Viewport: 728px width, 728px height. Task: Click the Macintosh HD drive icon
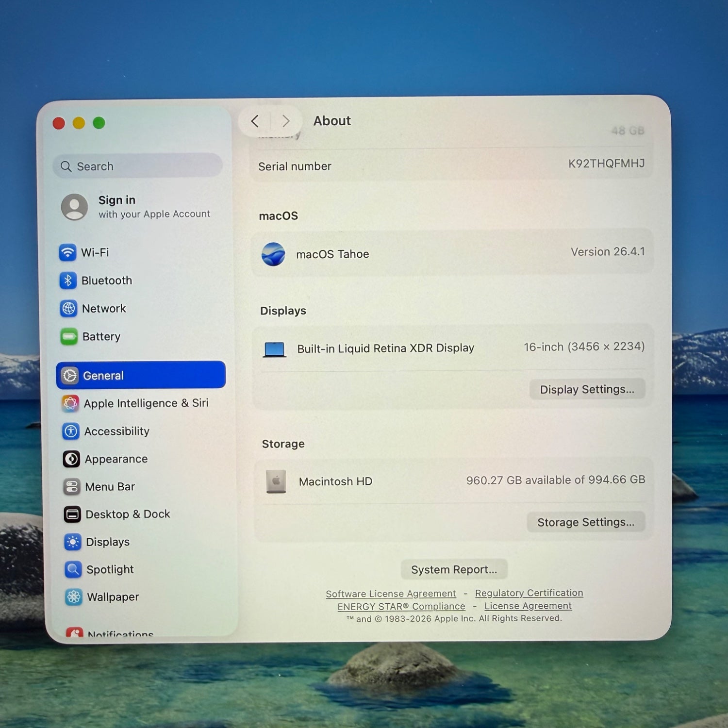pos(276,481)
